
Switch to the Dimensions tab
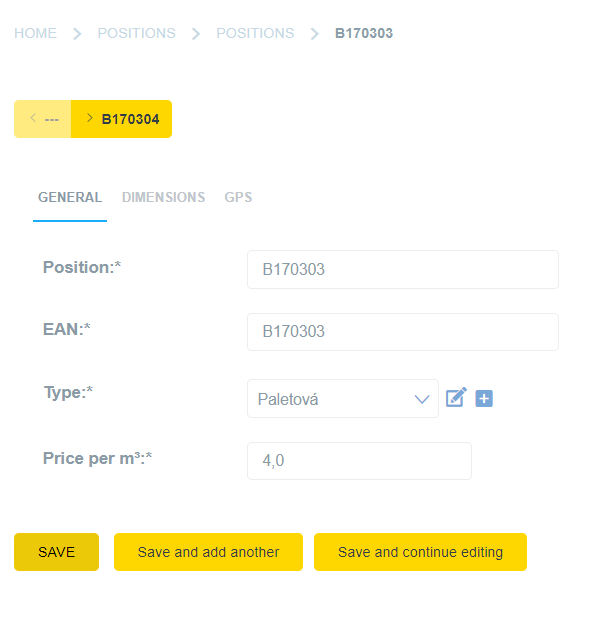click(x=163, y=197)
